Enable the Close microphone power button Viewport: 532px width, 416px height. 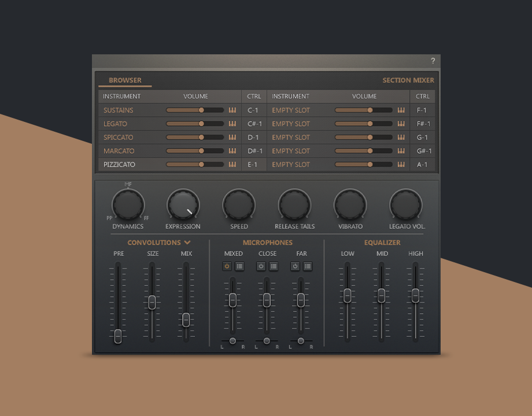[261, 266]
